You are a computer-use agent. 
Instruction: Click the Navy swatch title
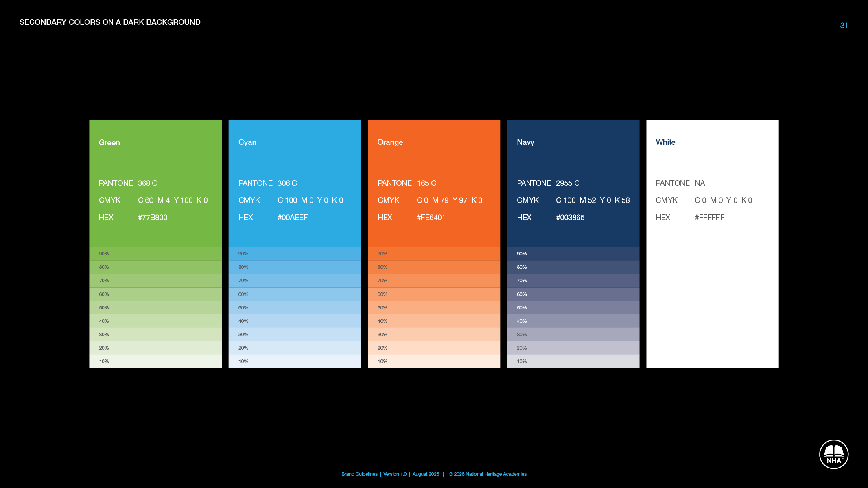(525, 142)
